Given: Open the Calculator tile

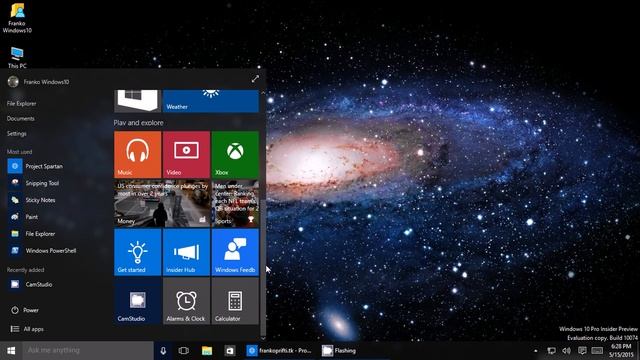Looking at the screenshot, I should [x=235, y=301].
